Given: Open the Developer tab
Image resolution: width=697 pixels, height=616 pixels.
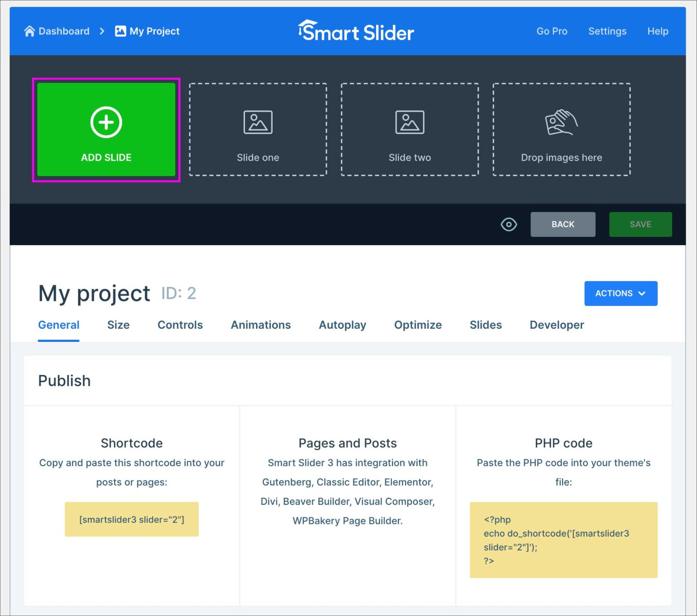Looking at the screenshot, I should (x=556, y=325).
